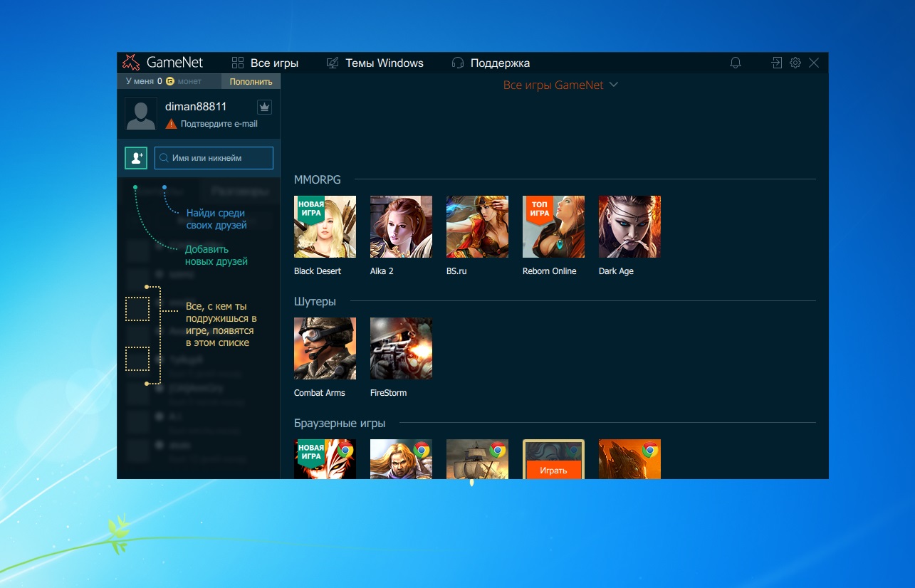Viewport: 915px width, 588px height.
Task: Open the user avatar picture
Action: coord(141,114)
